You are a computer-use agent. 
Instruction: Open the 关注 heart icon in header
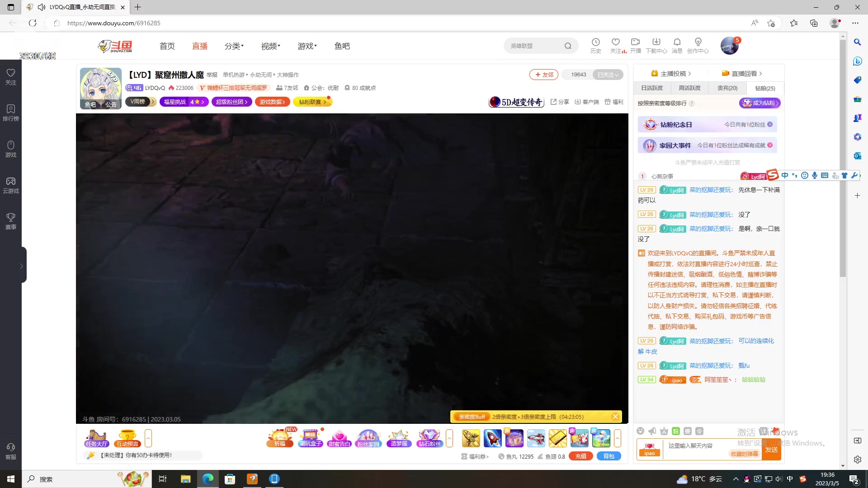tap(617, 45)
